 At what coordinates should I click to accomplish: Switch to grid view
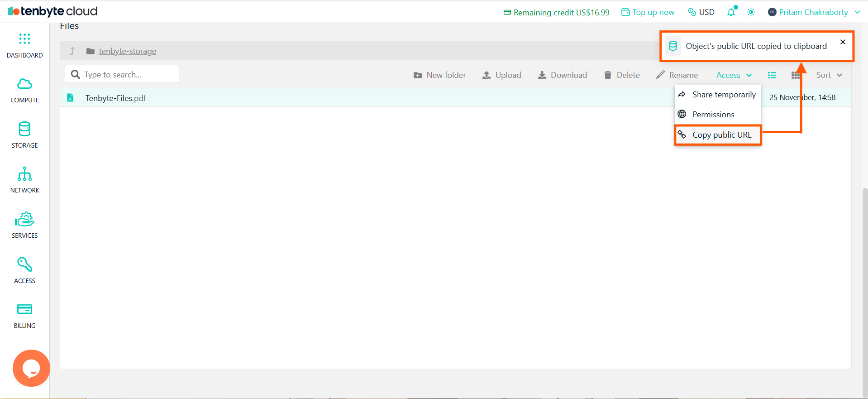pos(795,75)
